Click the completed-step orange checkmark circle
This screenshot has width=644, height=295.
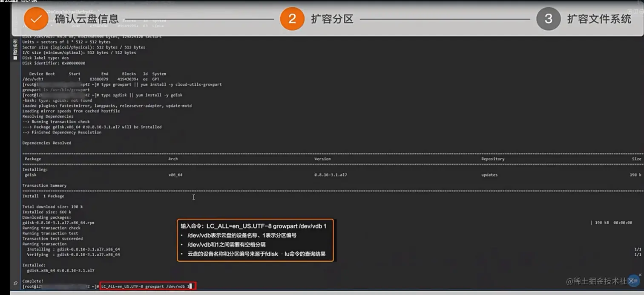pos(36,19)
